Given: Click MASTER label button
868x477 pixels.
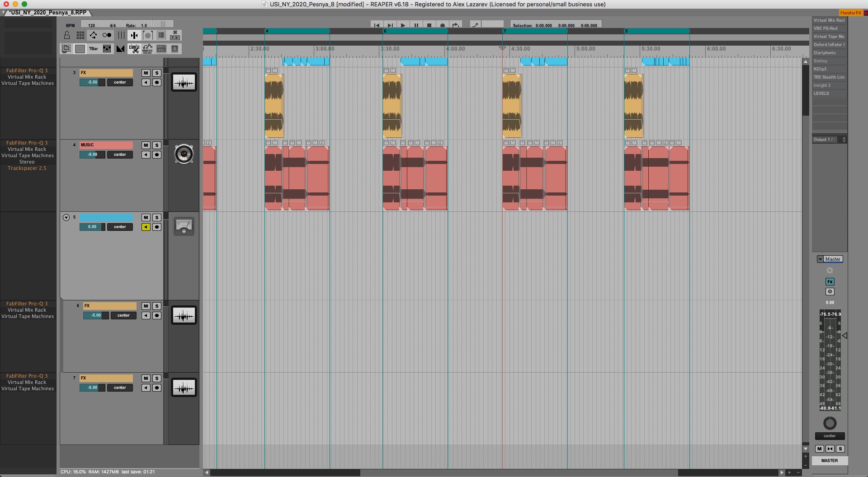Looking at the screenshot, I should pos(830,461).
